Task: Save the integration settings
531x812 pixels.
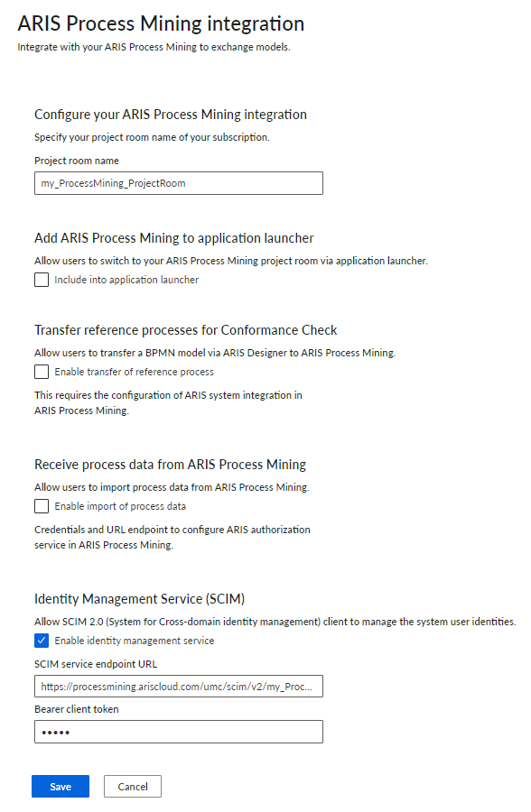Action: click(61, 786)
